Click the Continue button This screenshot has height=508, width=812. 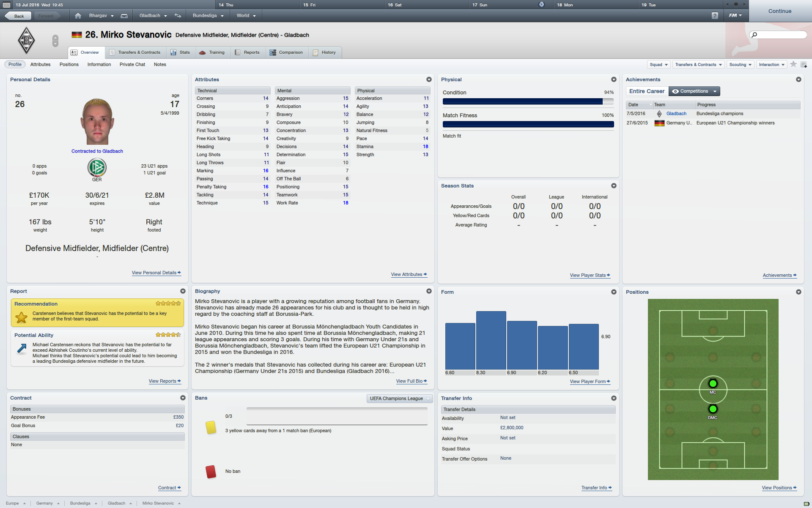click(x=780, y=11)
